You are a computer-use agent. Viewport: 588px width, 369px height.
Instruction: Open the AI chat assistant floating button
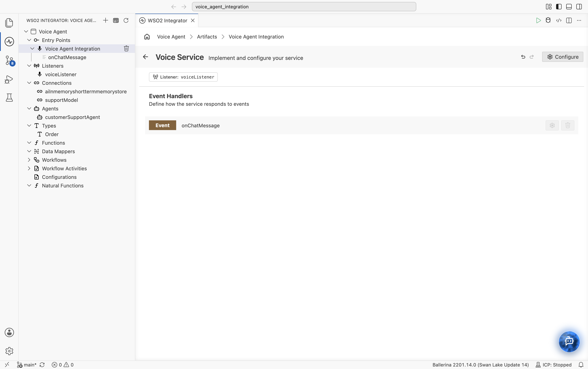point(569,341)
